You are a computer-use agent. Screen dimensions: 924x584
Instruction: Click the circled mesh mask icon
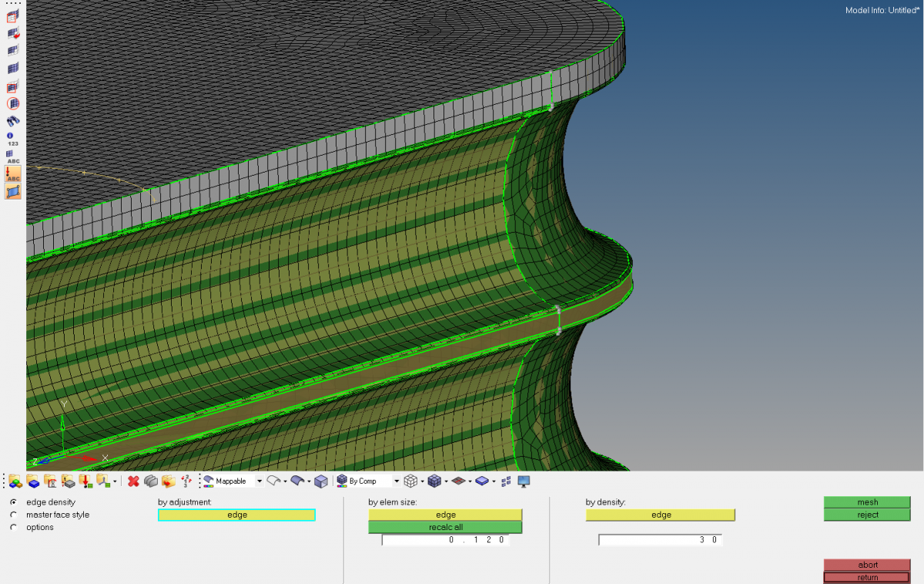[x=13, y=103]
